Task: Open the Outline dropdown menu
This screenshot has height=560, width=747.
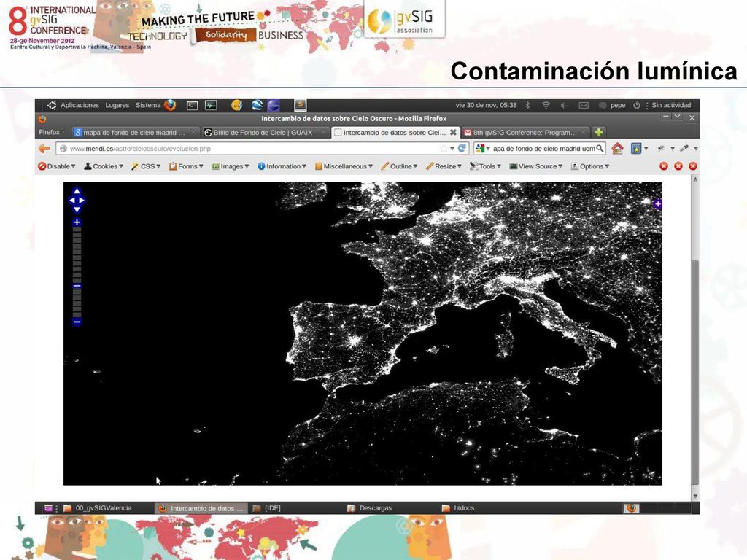Action: coord(400,166)
